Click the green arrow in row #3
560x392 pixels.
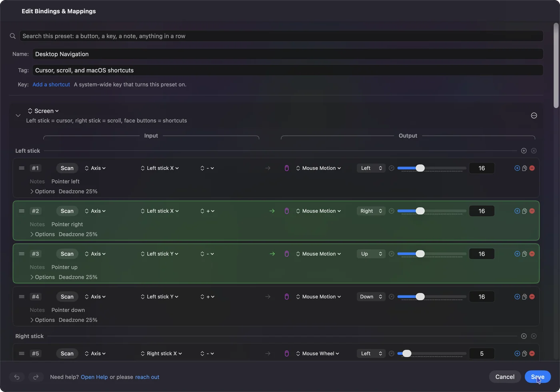(272, 254)
